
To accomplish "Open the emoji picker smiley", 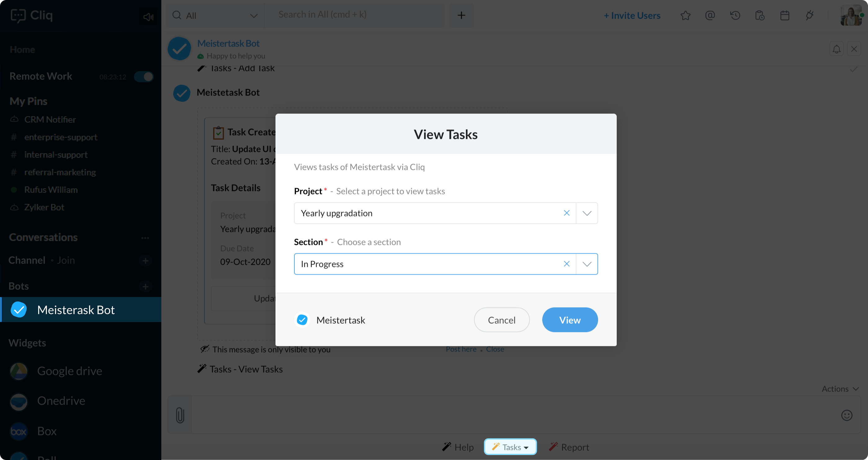I will point(846,415).
